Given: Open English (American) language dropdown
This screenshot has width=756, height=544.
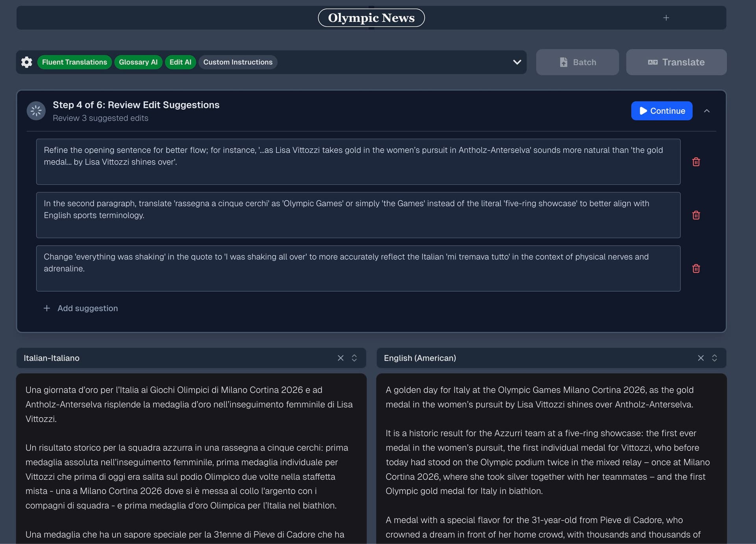Looking at the screenshot, I should pos(714,358).
